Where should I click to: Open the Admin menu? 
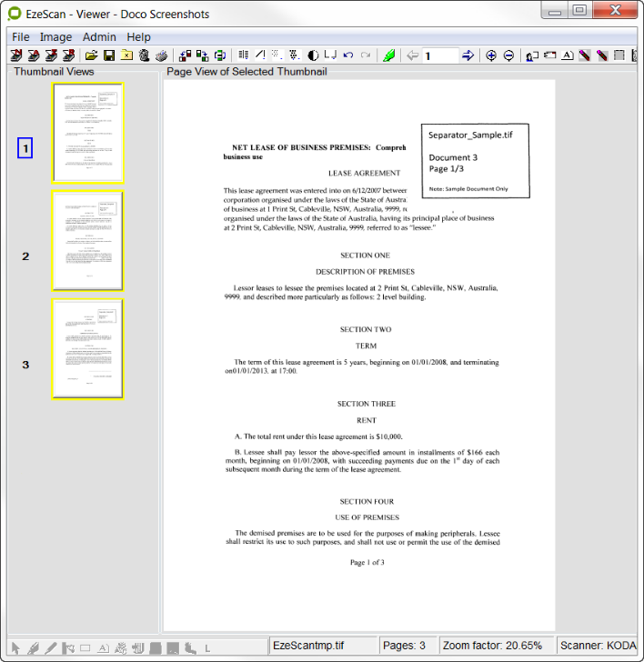(100, 37)
